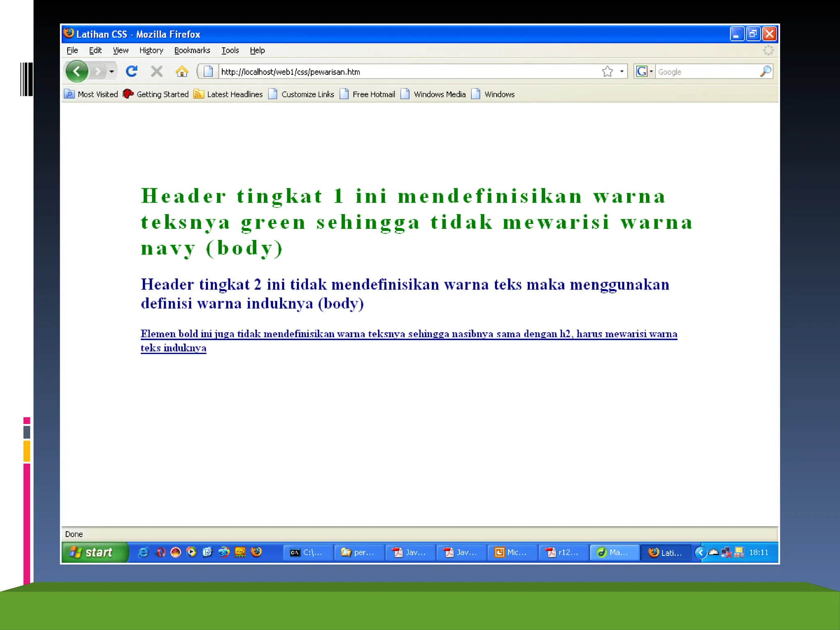Viewport: 840px width, 630px height.
Task: Click the green Back navigation button
Action: click(x=77, y=71)
